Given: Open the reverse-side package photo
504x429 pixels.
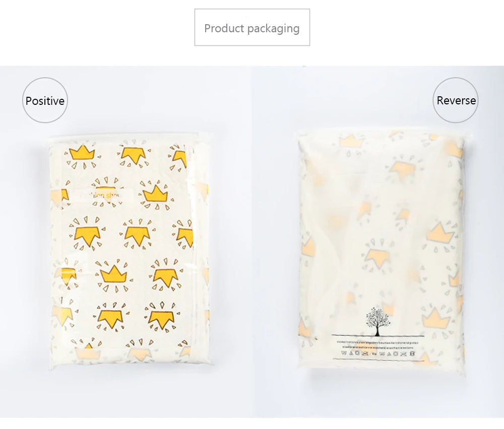Looking at the screenshot, I should click(x=382, y=252).
